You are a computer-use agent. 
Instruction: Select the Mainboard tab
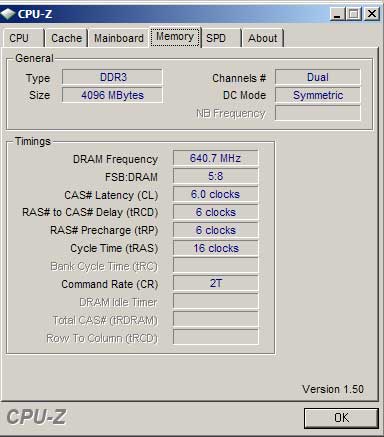point(119,38)
